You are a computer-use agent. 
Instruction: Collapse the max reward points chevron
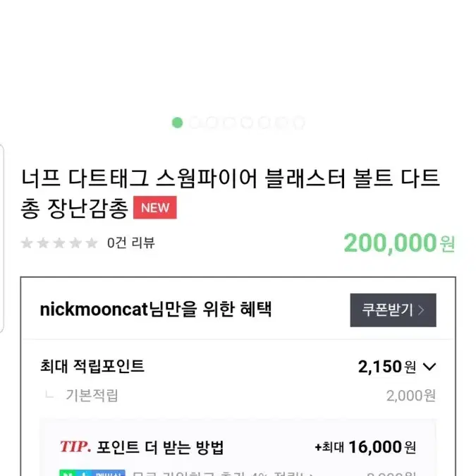pos(429,367)
